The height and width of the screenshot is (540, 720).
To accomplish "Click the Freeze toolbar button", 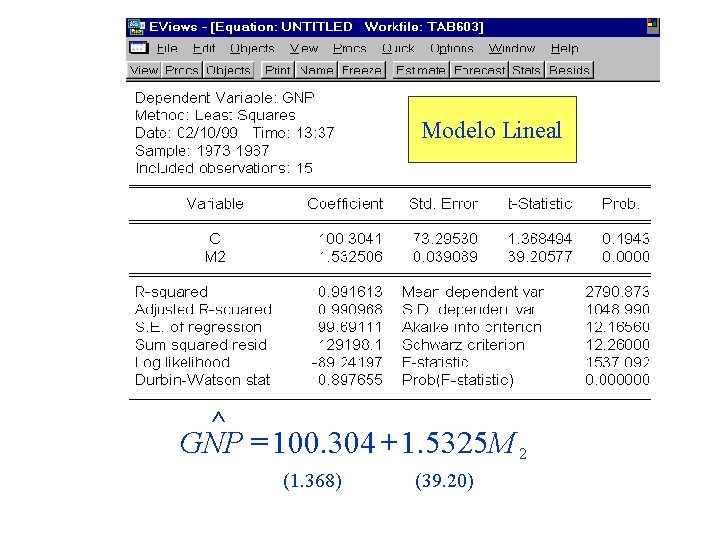I will [x=361, y=70].
